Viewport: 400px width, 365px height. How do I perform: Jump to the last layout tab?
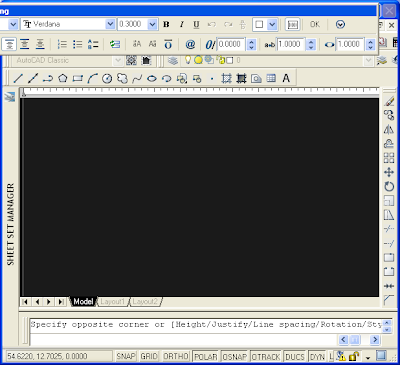(61, 302)
